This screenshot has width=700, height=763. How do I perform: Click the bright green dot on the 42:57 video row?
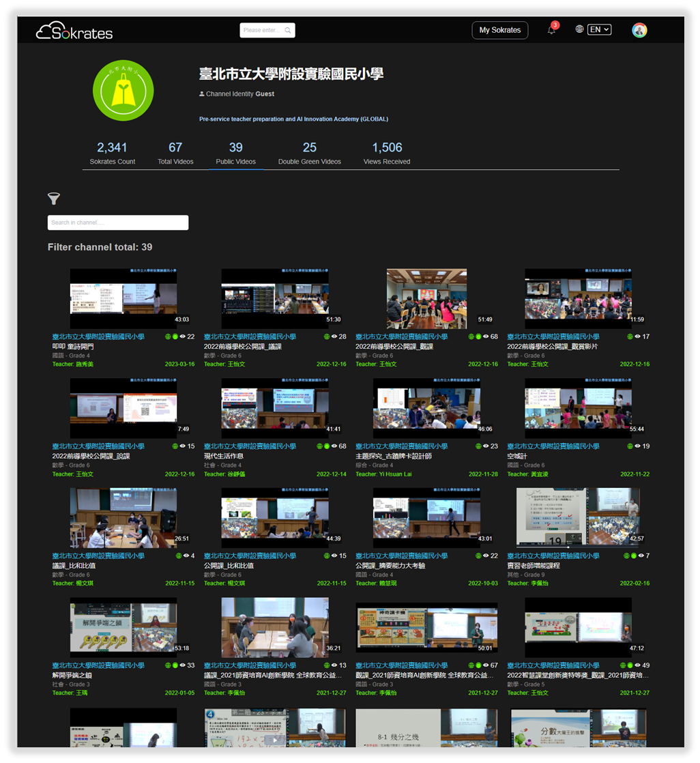(x=634, y=556)
